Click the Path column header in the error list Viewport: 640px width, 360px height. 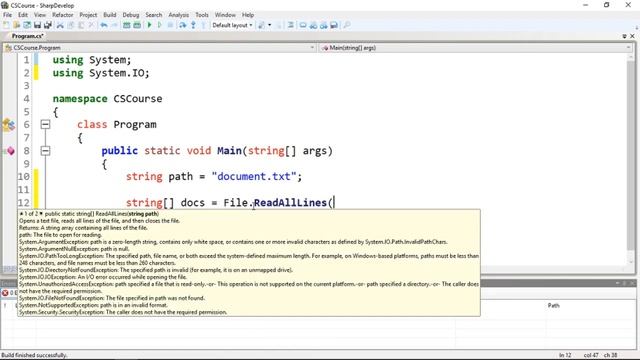point(553,306)
